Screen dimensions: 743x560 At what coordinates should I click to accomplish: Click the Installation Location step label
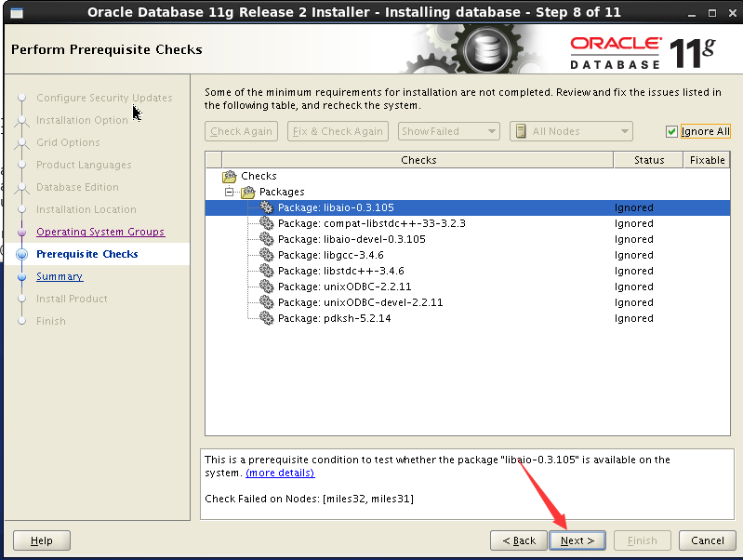tap(86, 209)
